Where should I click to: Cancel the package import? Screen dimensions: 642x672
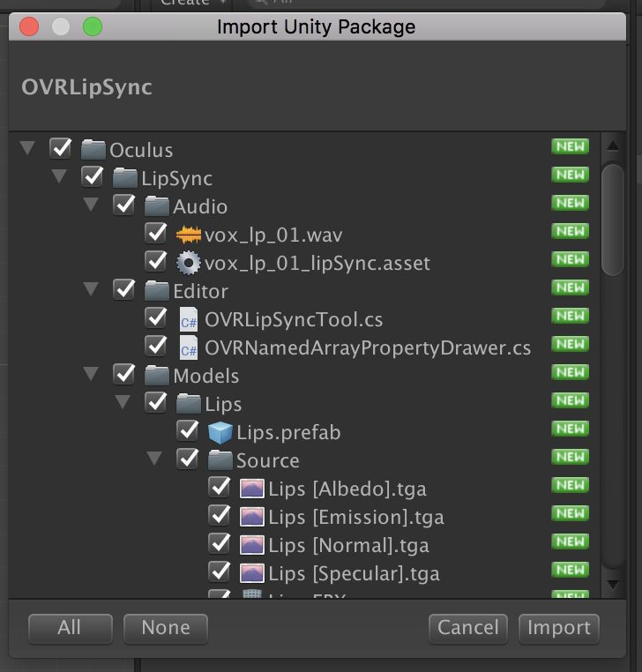point(468,629)
